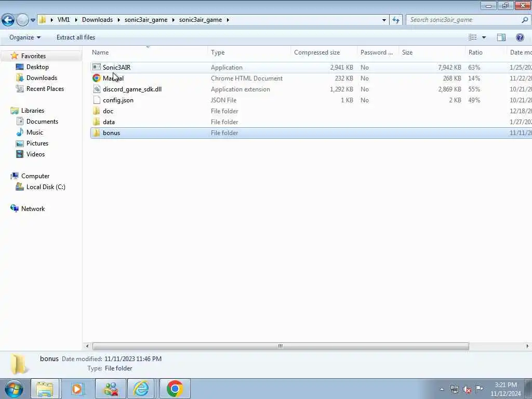
Task: Click the muted volume tray icon
Action: (x=467, y=390)
